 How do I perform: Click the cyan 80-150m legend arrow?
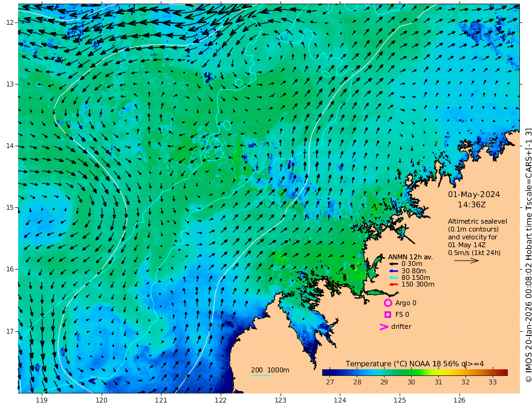click(x=393, y=277)
